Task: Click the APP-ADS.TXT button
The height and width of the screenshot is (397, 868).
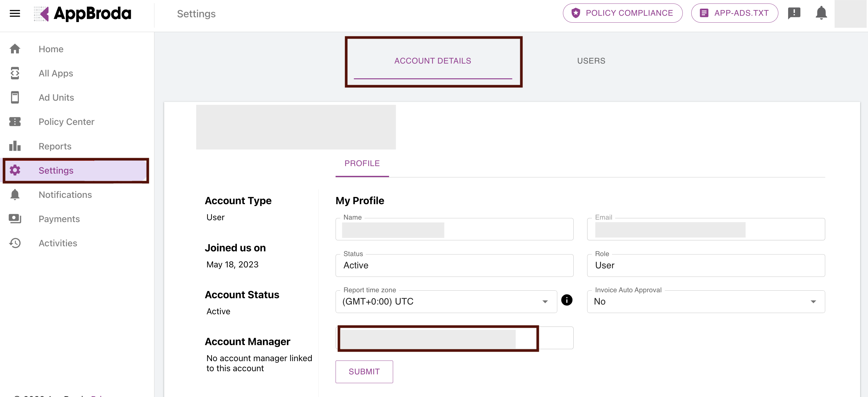Action: 734,13
